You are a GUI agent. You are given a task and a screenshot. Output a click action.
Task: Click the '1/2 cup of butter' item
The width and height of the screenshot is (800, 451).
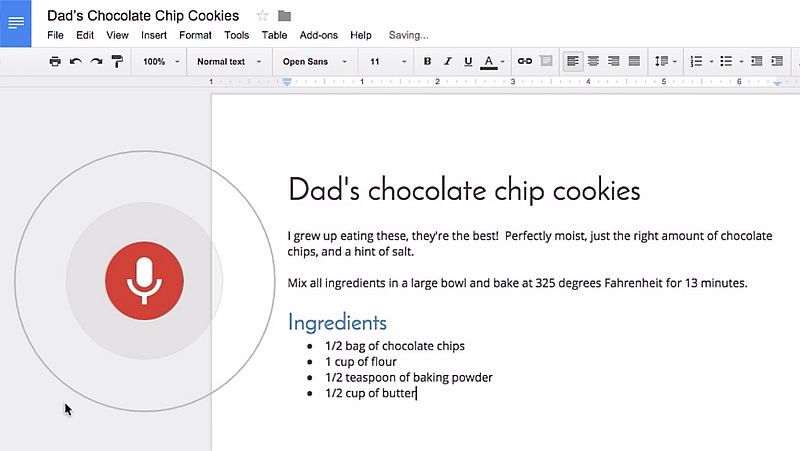(371, 393)
